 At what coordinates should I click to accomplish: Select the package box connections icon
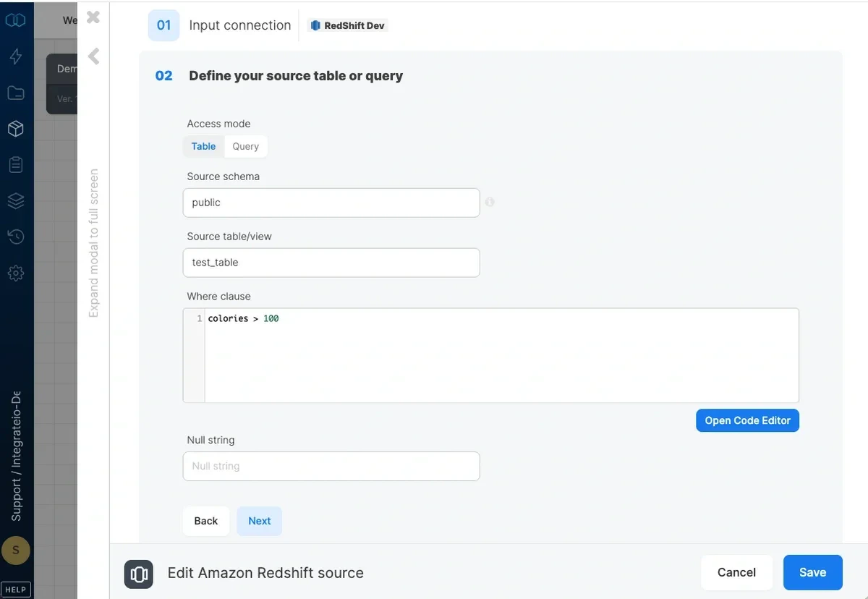pos(16,129)
